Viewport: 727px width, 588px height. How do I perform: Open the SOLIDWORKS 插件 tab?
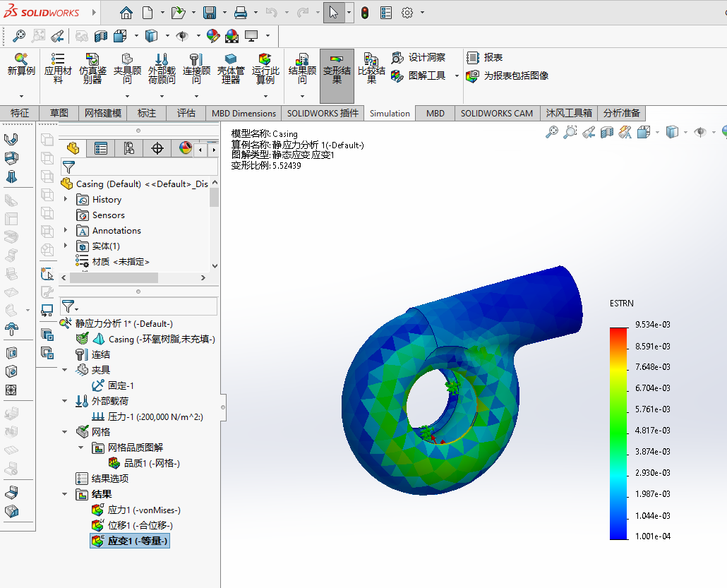323,113
